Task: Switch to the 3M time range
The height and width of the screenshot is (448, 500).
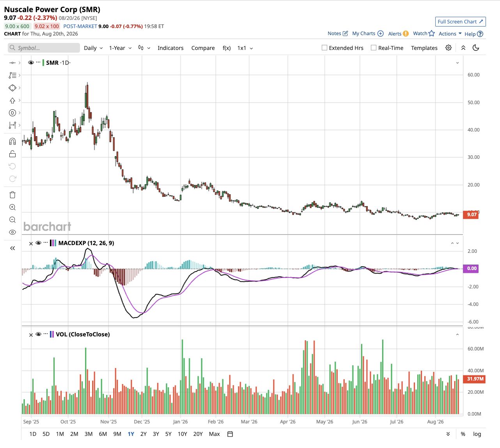Action: (89, 434)
